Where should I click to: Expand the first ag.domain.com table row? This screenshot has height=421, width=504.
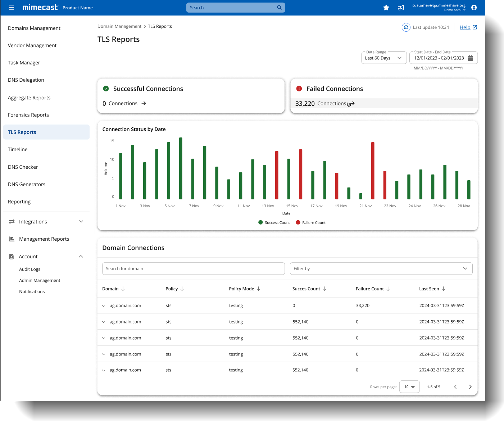click(x=104, y=305)
